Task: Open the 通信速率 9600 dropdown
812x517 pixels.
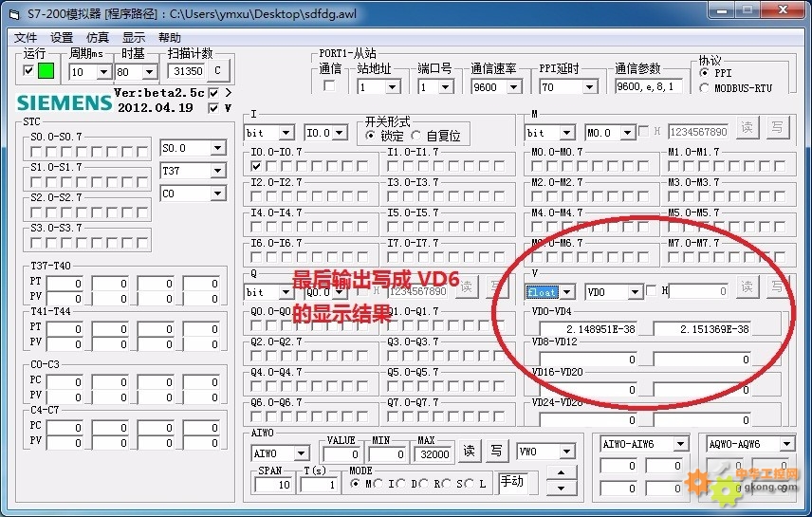Action: (x=514, y=87)
